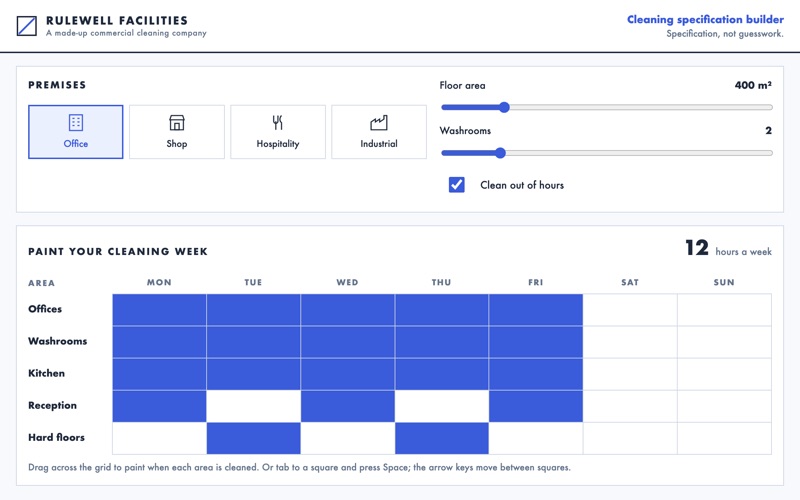Viewport: 800px width, 500px height.
Task: Click the Rulewell Facilities company name
Action: click(117, 20)
